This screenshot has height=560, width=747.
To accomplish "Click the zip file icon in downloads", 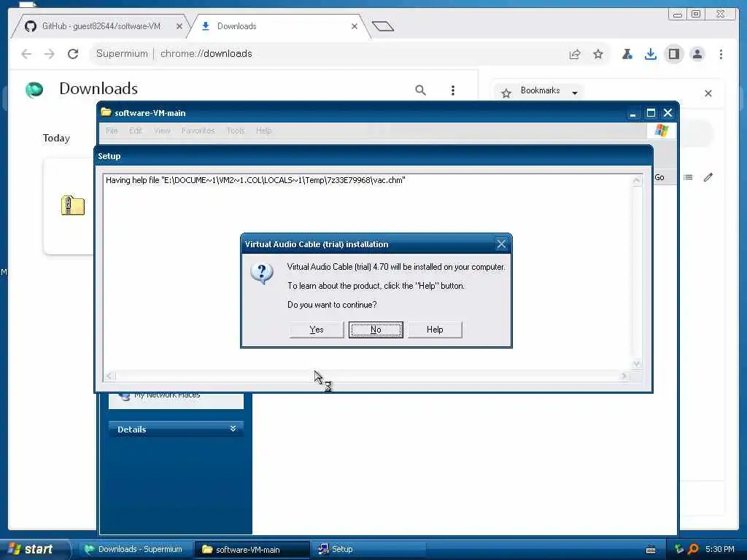I will [73, 205].
